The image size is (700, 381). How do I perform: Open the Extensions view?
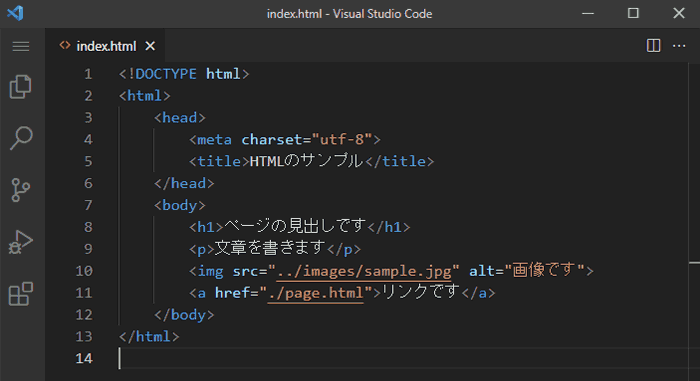pyautogui.click(x=21, y=294)
